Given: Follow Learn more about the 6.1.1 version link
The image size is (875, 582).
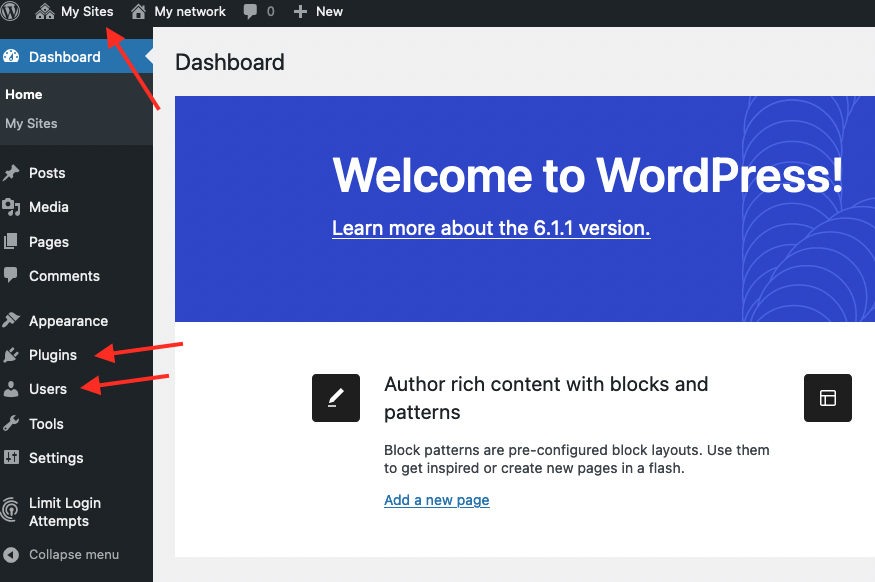Looking at the screenshot, I should 491,228.
